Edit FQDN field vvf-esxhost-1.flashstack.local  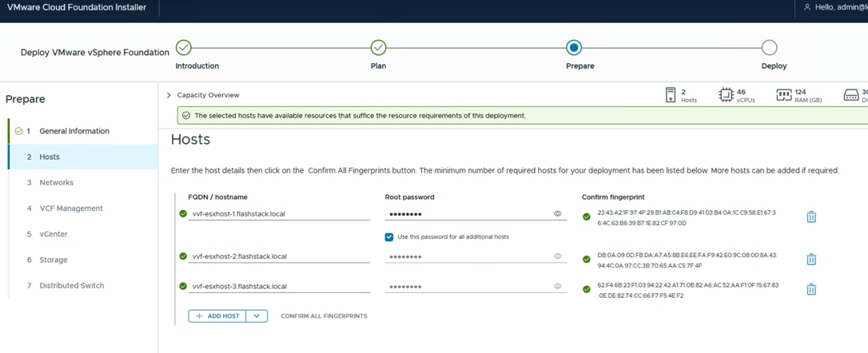pos(279,213)
